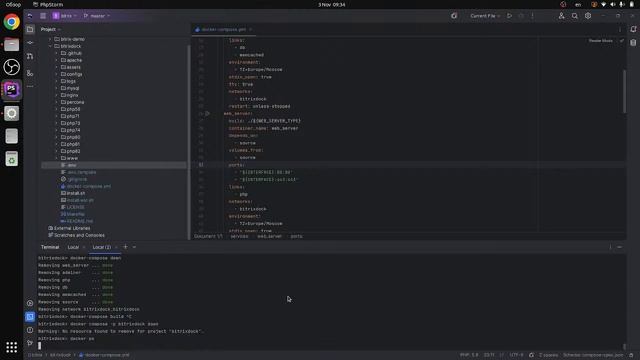
Task: Click the file encoding in the status bar
Action: click(x=516, y=355)
